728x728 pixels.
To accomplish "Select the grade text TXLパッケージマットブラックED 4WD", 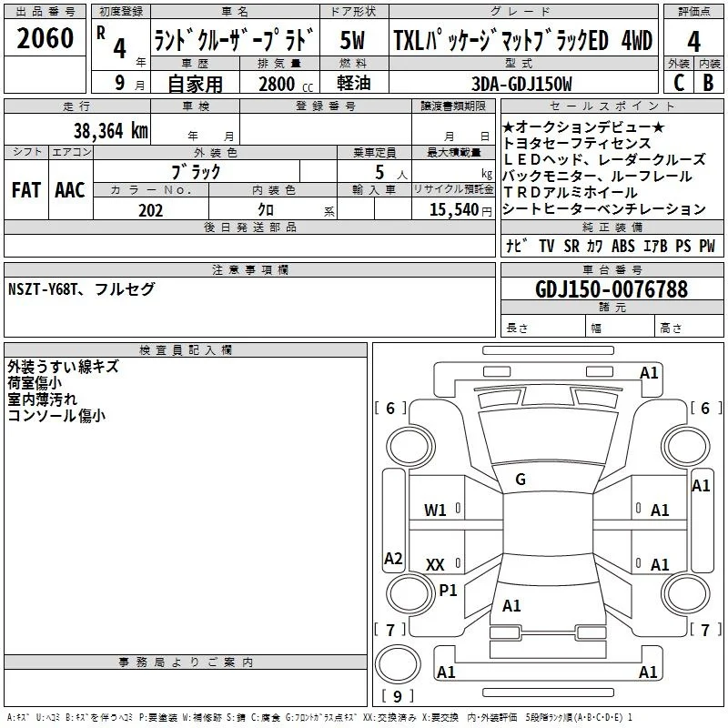I will click(522, 40).
